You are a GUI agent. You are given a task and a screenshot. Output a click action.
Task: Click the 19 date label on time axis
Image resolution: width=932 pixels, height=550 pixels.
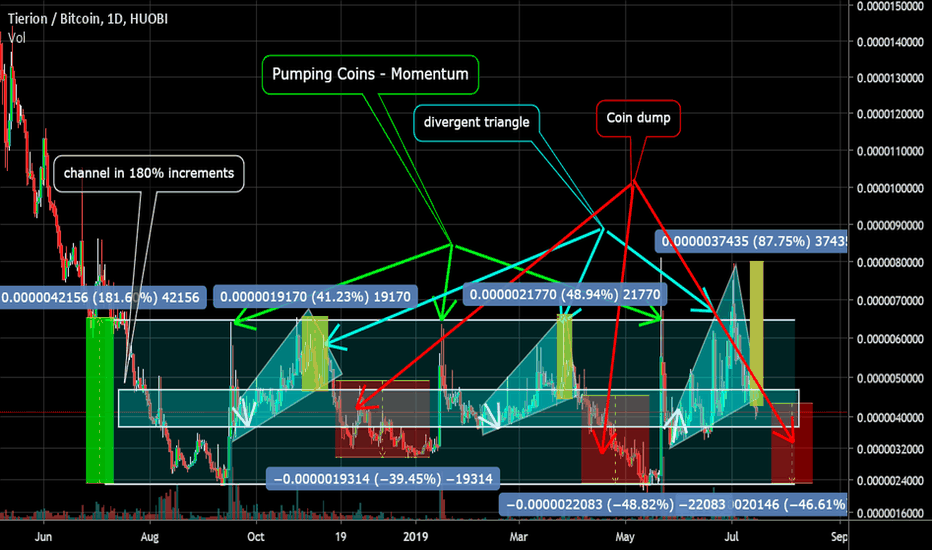pos(340,537)
